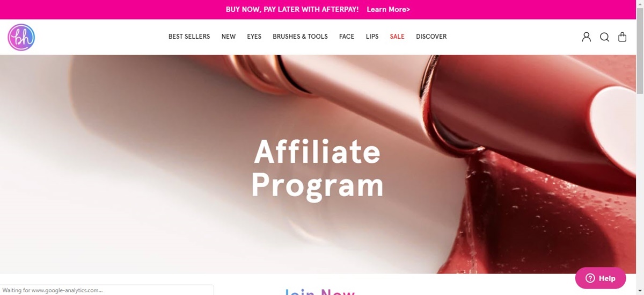Click the Affiliate Program hero heading

tap(317, 169)
